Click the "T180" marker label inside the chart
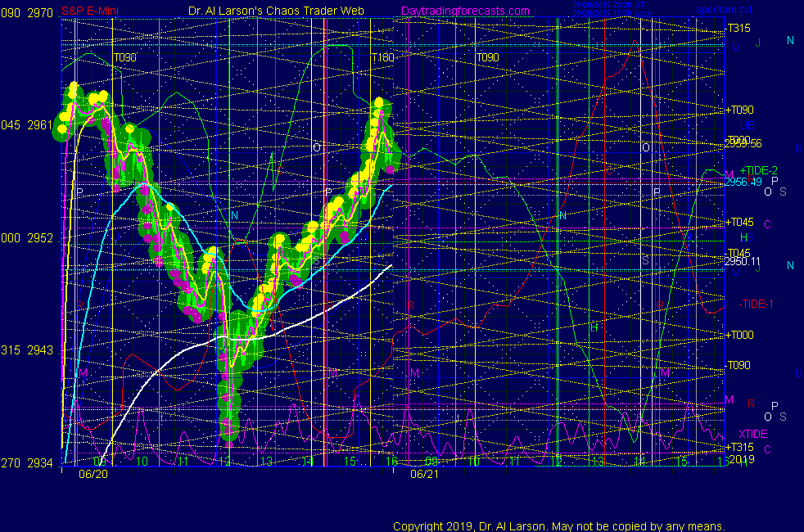The height and width of the screenshot is (532, 804). coord(382,58)
